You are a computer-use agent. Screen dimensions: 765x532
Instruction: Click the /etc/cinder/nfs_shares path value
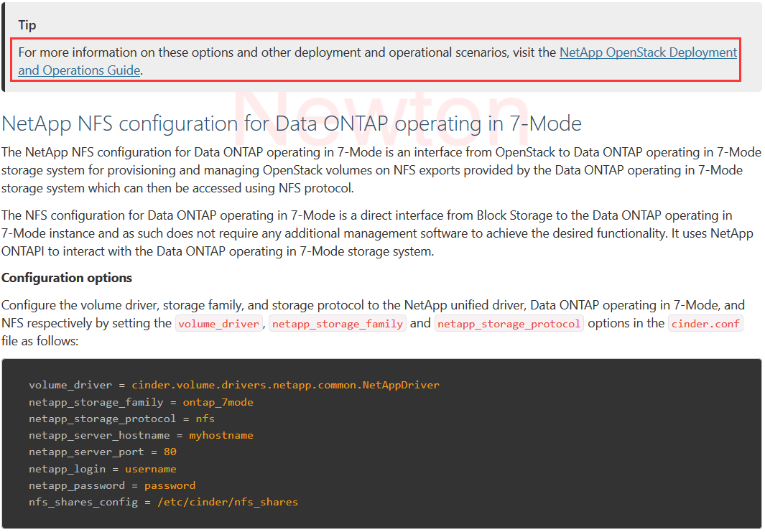coord(228,503)
